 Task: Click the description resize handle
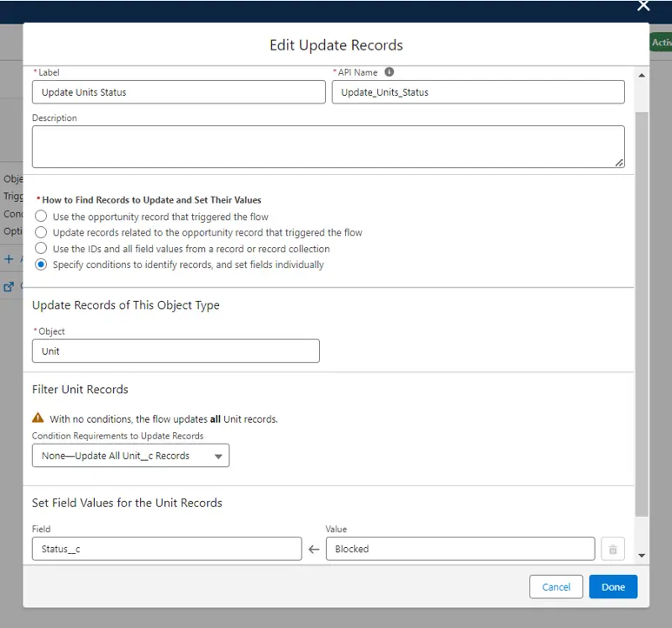[x=619, y=162]
